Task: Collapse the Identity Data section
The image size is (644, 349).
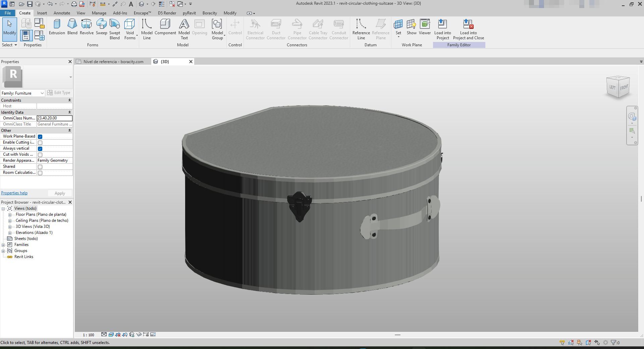Action: (69, 112)
